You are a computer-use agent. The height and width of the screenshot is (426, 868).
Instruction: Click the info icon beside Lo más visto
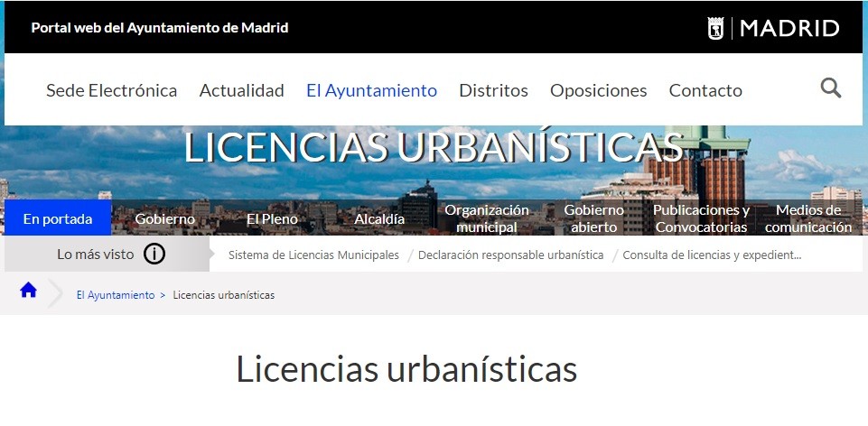pos(154,255)
